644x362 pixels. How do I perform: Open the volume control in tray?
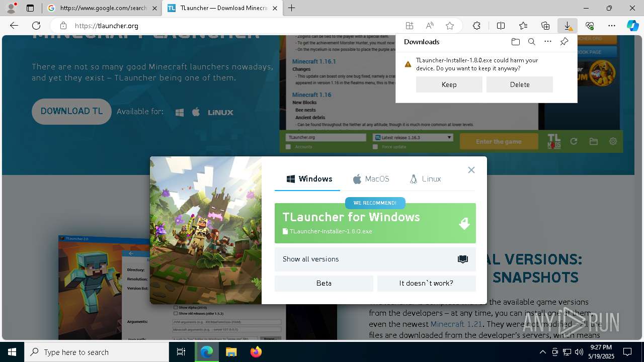tap(579, 352)
